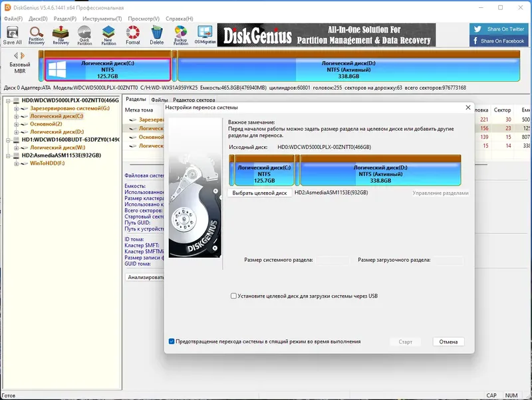Expand the Логический диск(C:) tree node
Viewport: 532px width, 400px height.
click(x=16, y=116)
